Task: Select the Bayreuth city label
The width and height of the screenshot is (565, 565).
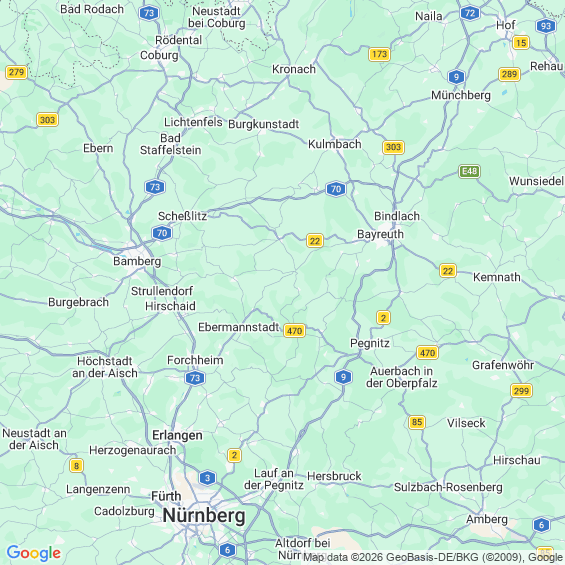Action: point(380,234)
